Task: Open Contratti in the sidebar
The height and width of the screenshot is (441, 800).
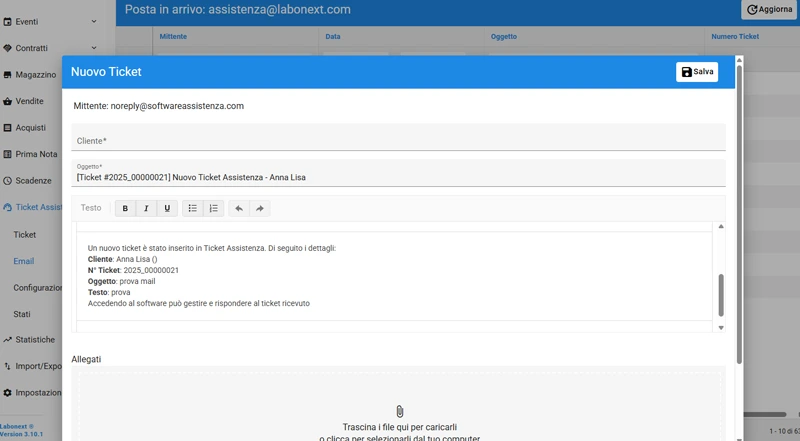Action: pyautogui.click(x=31, y=48)
